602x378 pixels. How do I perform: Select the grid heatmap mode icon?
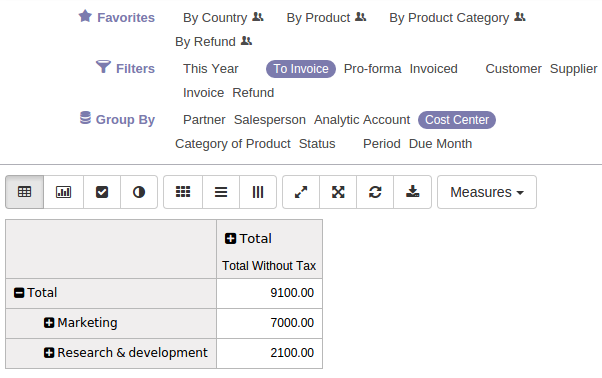point(183,192)
